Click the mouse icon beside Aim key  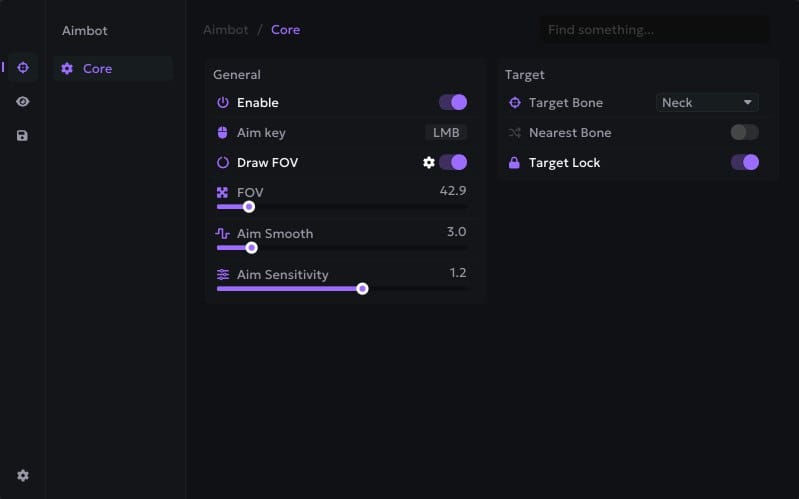pos(223,132)
